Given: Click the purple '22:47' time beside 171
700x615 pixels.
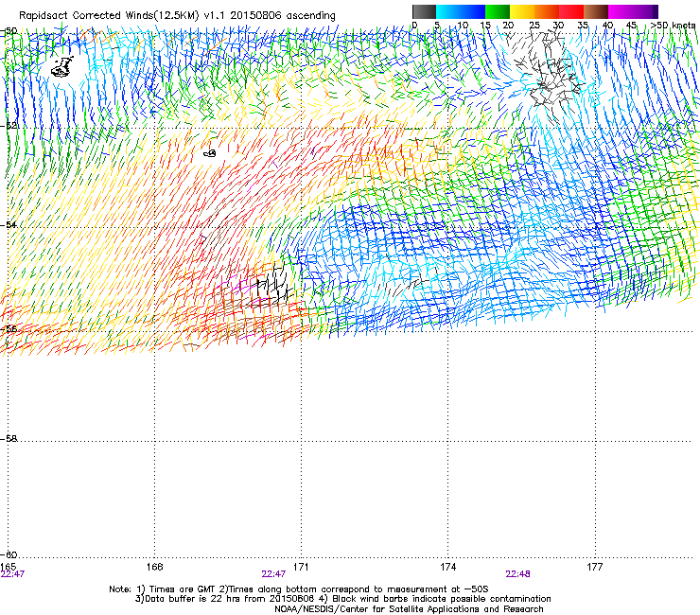Looking at the screenshot, I should [x=273, y=574].
